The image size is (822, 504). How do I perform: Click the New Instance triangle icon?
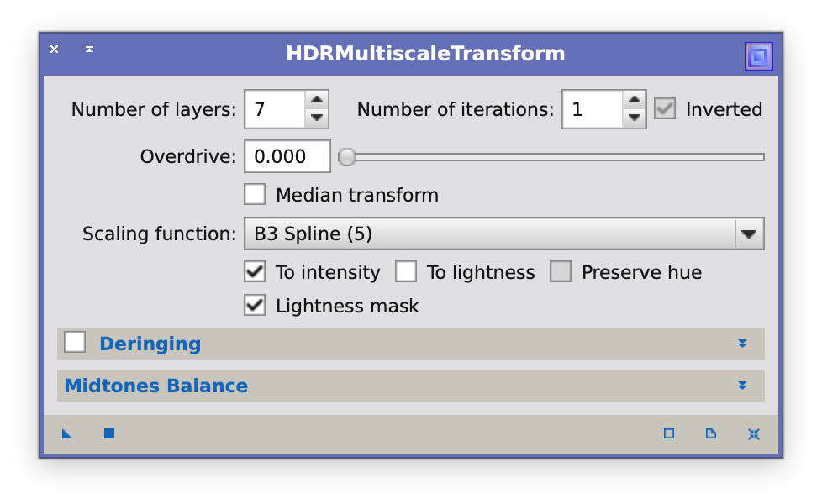pyautogui.click(x=67, y=434)
